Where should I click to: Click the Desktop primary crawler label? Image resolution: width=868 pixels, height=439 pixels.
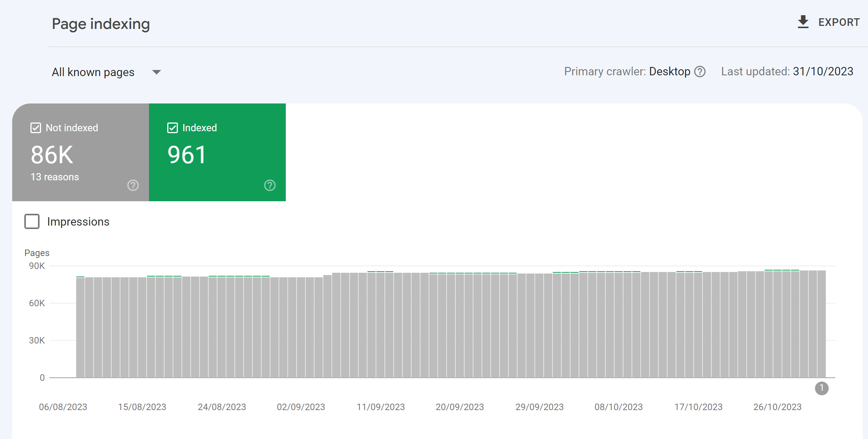point(669,72)
